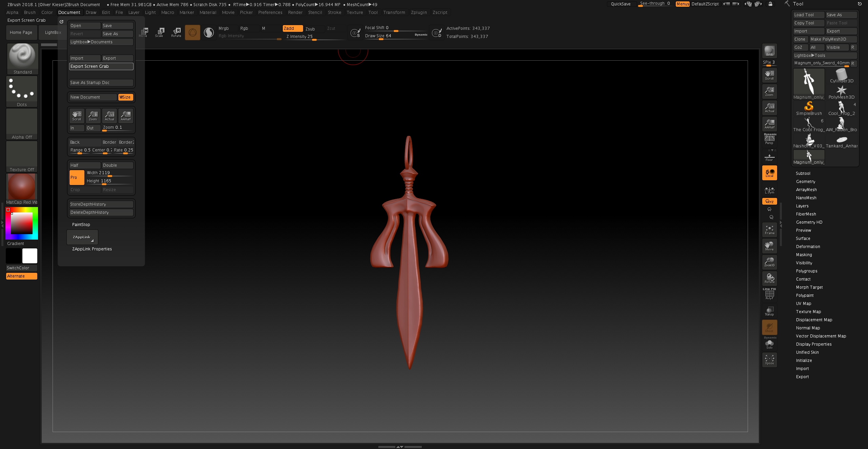This screenshot has width=868, height=449.
Task: Select the Scroll icon in right shelf
Action: point(769,75)
